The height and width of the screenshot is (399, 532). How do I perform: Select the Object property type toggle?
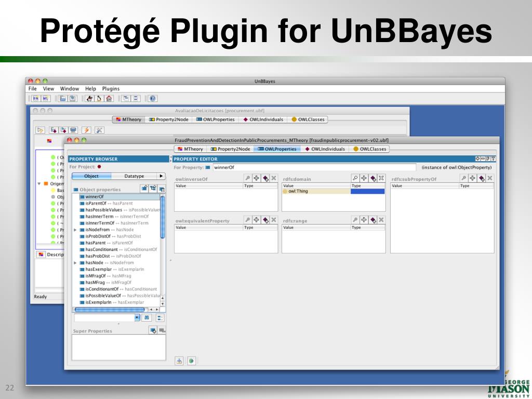[91, 176]
